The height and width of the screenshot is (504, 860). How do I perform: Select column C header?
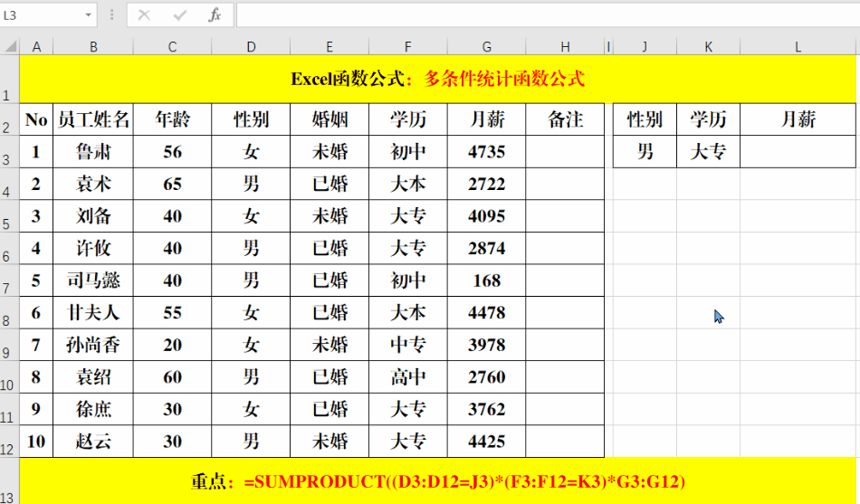172,47
